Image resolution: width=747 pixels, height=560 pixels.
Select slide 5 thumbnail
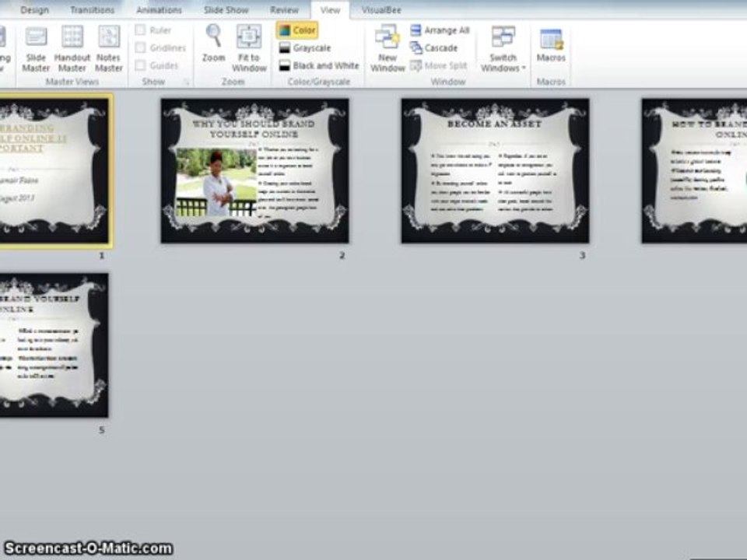click(54, 345)
